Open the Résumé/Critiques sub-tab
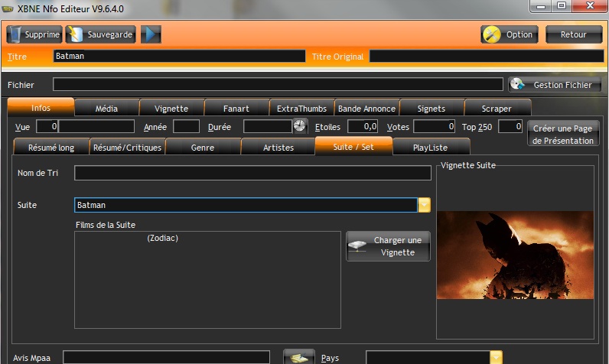Image resolution: width=609 pixels, height=364 pixels. (x=128, y=147)
